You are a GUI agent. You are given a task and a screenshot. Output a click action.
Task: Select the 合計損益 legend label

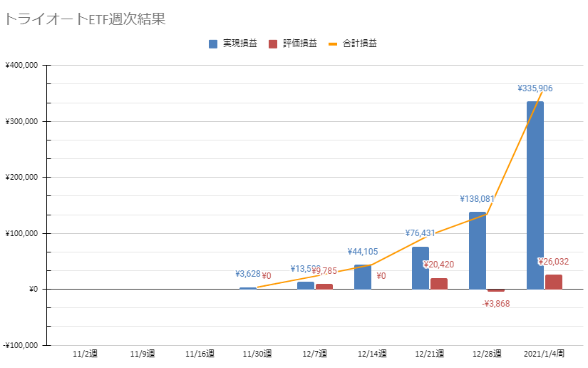pos(360,44)
